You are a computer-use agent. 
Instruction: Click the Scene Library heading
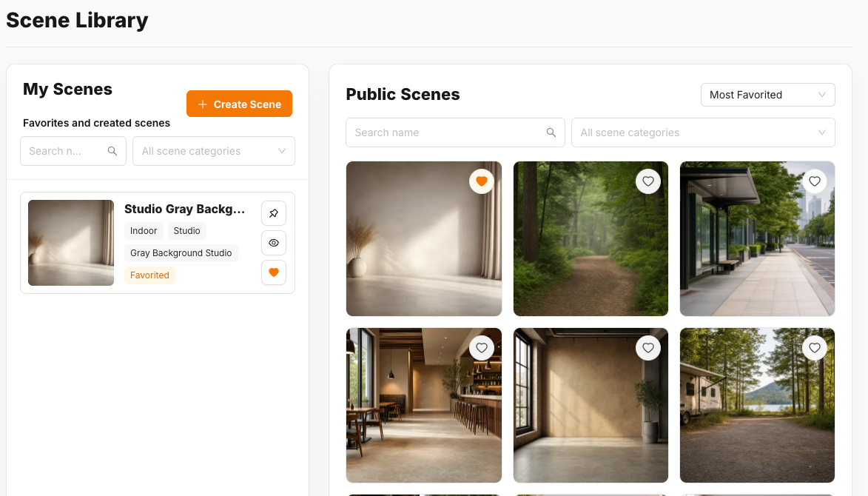tap(77, 21)
